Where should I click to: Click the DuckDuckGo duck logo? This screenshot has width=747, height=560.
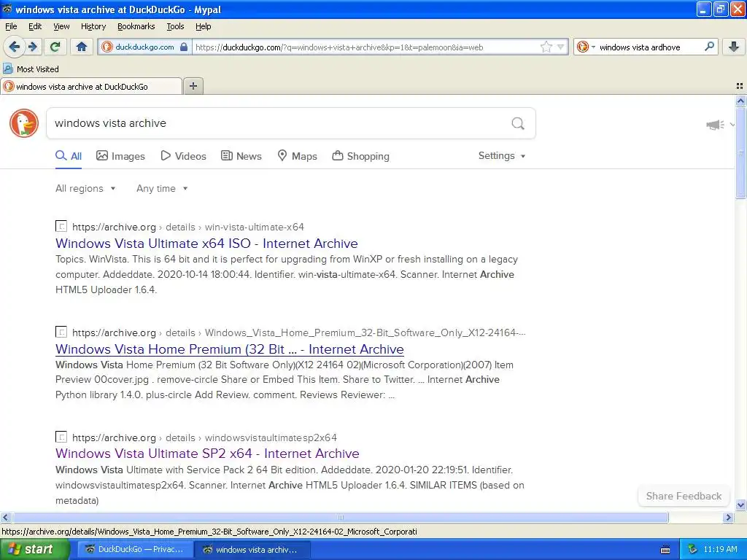pyautogui.click(x=24, y=122)
